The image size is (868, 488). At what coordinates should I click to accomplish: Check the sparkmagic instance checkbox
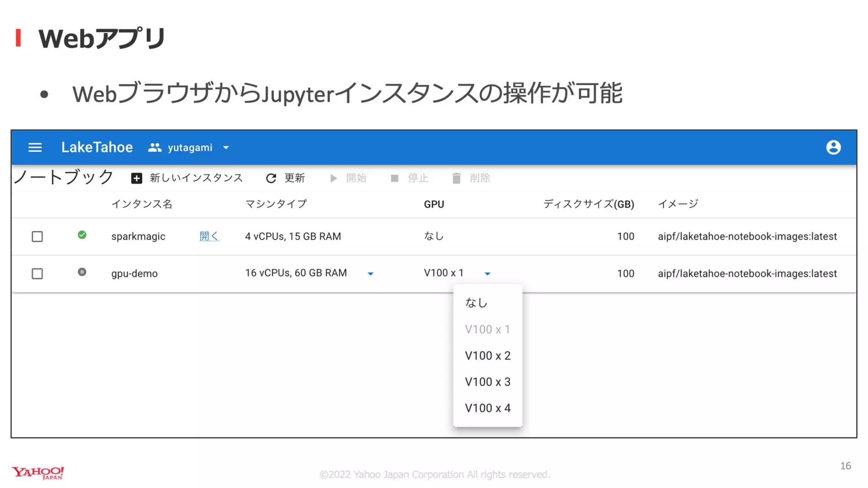(x=37, y=236)
